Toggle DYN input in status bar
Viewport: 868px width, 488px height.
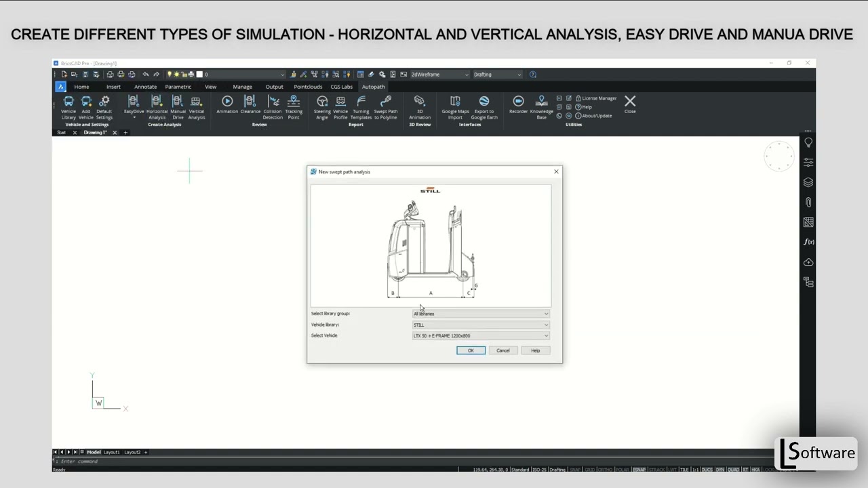click(x=720, y=470)
